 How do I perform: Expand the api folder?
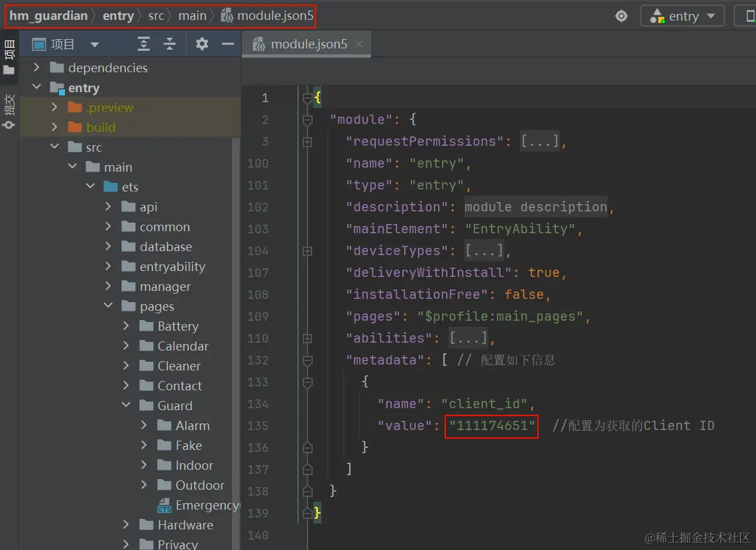(x=108, y=206)
